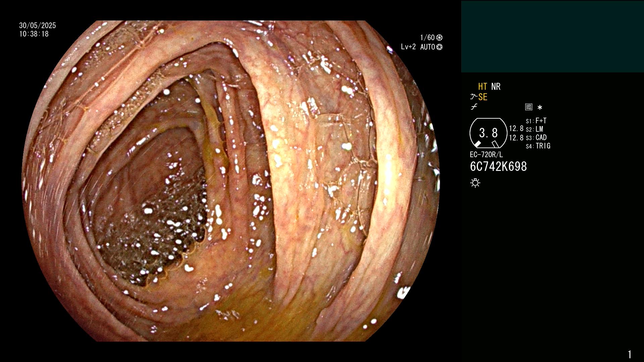Click the asterisk indicator icon
The height and width of the screenshot is (362, 644).
tap(540, 108)
